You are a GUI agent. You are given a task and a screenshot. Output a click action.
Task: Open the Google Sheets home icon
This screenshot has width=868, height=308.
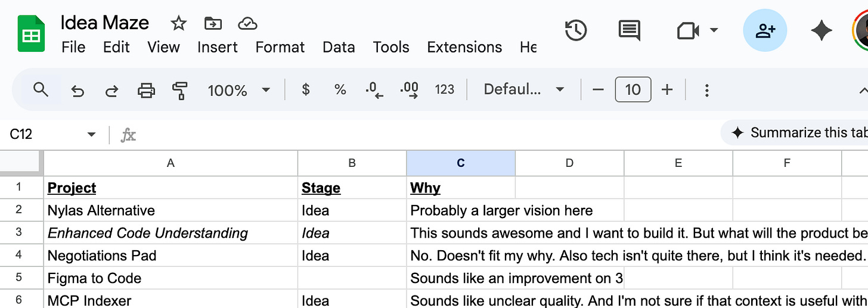[31, 34]
